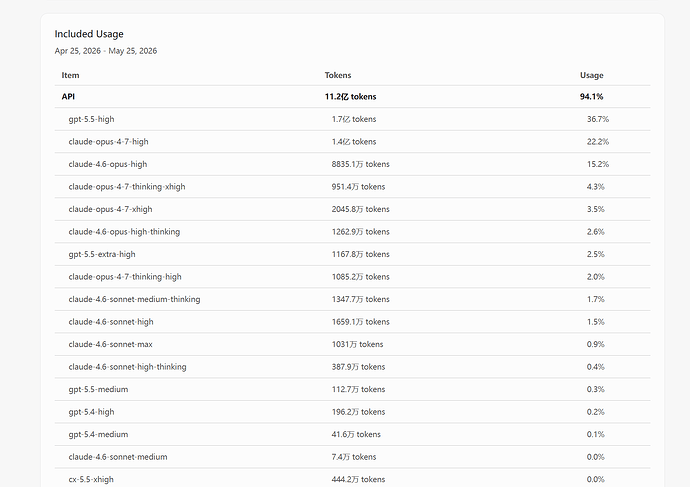
Task: Select the gpt-5.5-extra-high row name
Action: tap(102, 254)
